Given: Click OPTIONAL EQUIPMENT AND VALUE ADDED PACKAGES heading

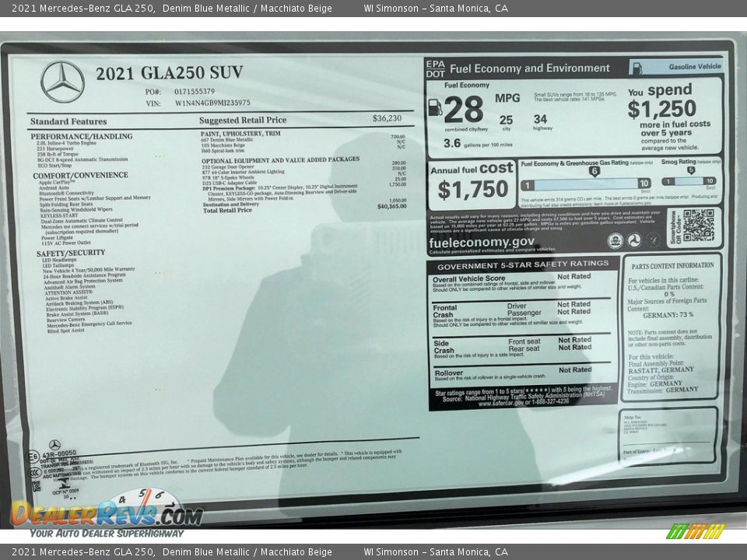Looking at the screenshot, I should [x=281, y=160].
